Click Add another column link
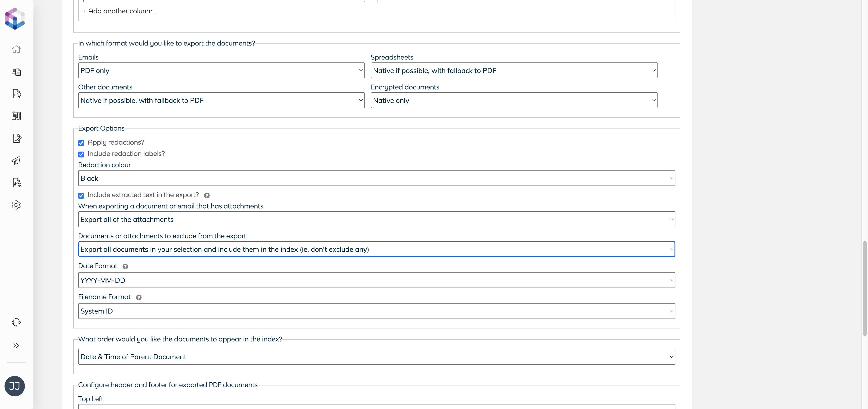This screenshot has width=868, height=409. coord(120,11)
